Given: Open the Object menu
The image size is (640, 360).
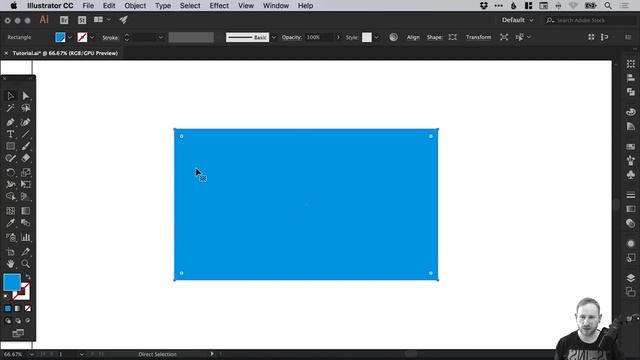Looking at the screenshot, I should 135,6.
